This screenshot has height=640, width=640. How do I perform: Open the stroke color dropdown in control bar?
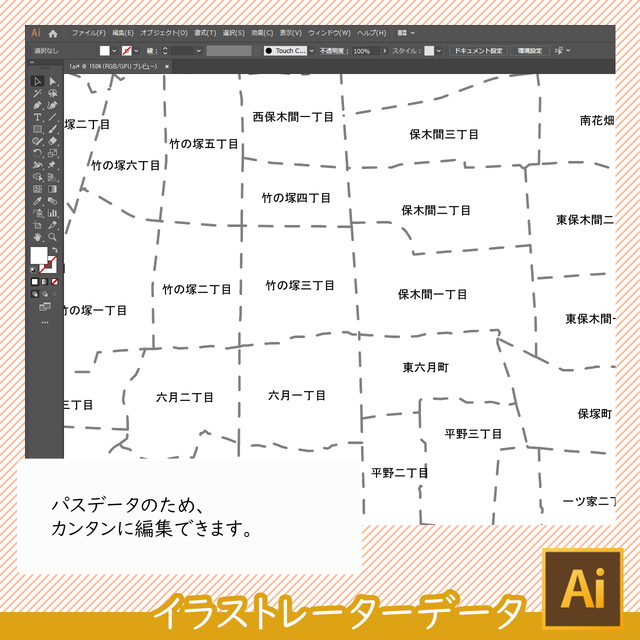[x=136, y=51]
